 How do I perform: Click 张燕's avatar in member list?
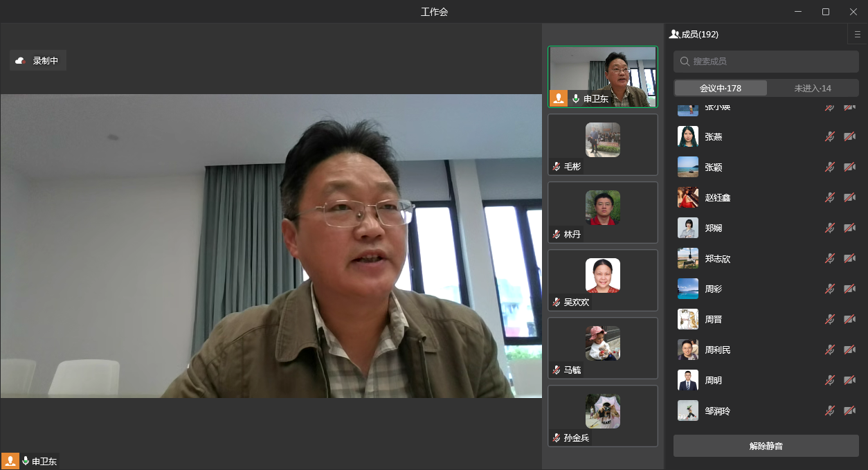[x=687, y=136]
